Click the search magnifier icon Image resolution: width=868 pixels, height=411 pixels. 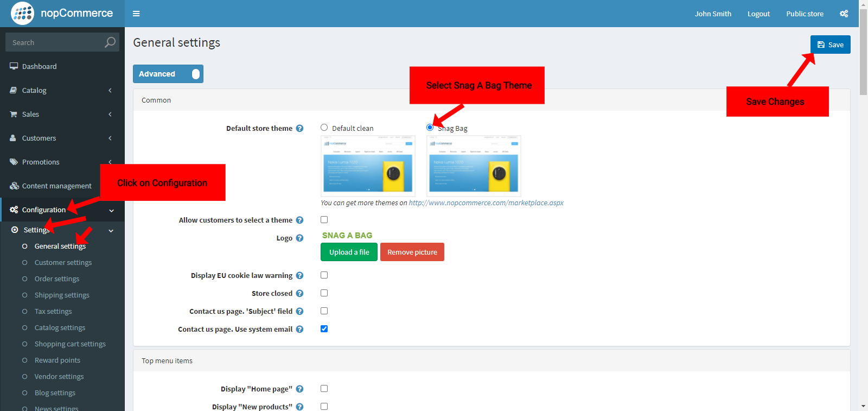click(x=110, y=42)
